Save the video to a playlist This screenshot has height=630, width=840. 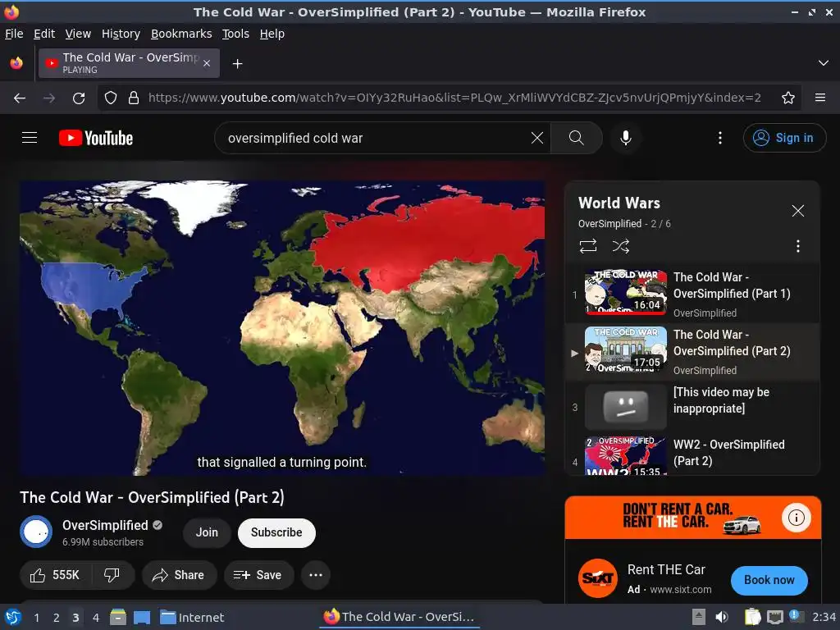click(x=258, y=575)
